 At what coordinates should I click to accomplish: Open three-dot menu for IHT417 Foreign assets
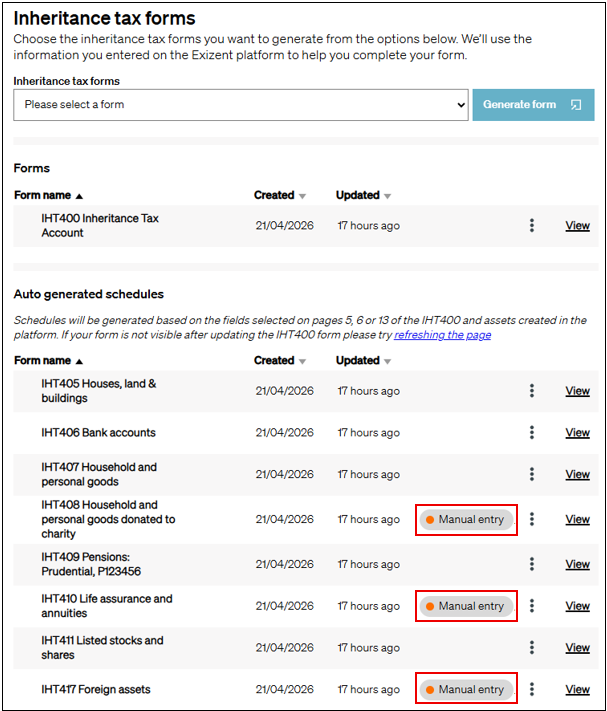point(532,689)
